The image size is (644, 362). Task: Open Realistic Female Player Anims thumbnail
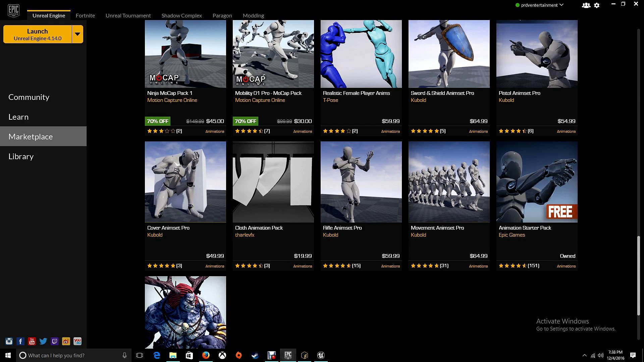pos(361,54)
